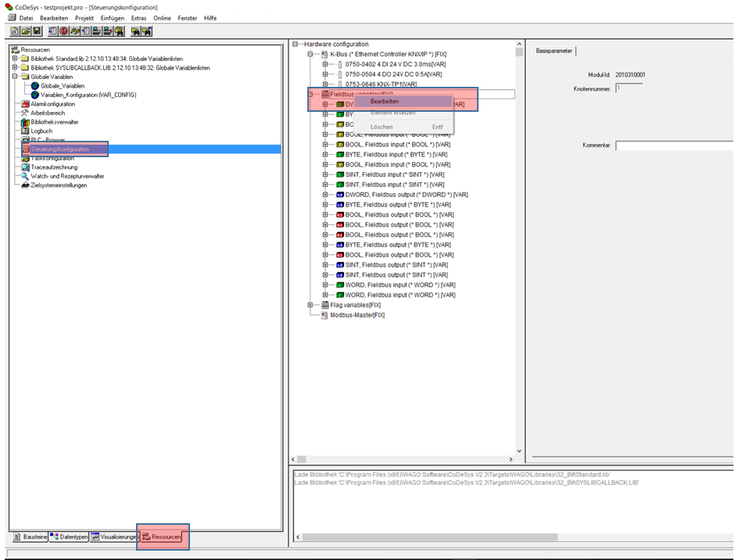Click the Bibliotheksverwalter books icon

(25, 122)
